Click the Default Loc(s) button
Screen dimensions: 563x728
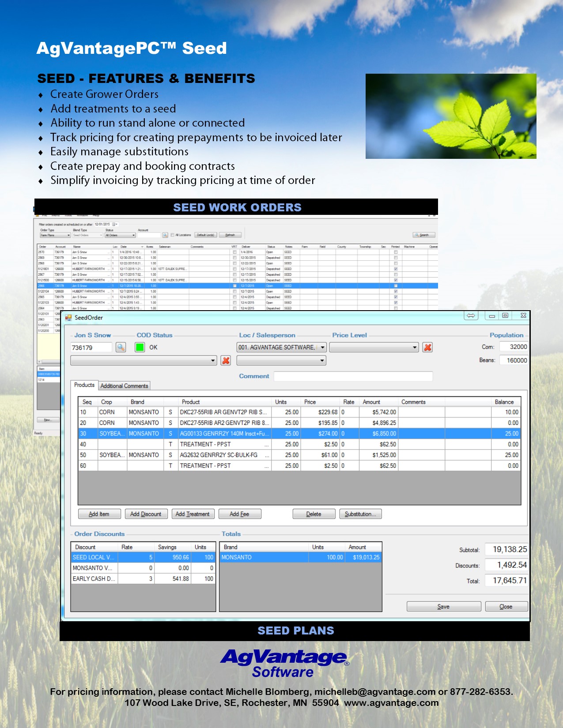205,235
